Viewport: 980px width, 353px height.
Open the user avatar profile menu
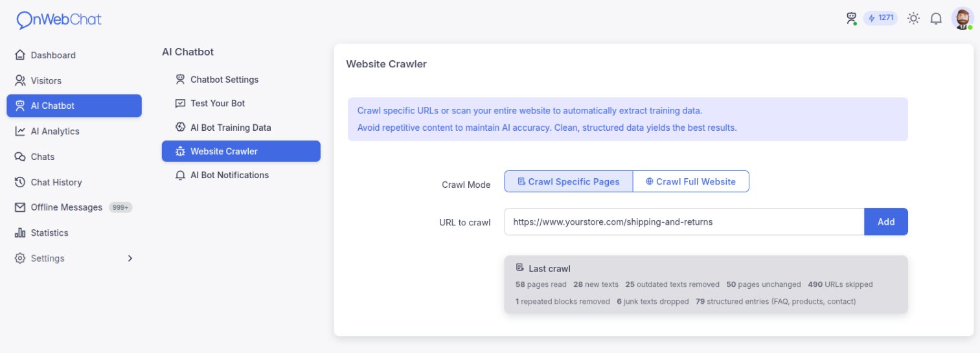pos(963,18)
